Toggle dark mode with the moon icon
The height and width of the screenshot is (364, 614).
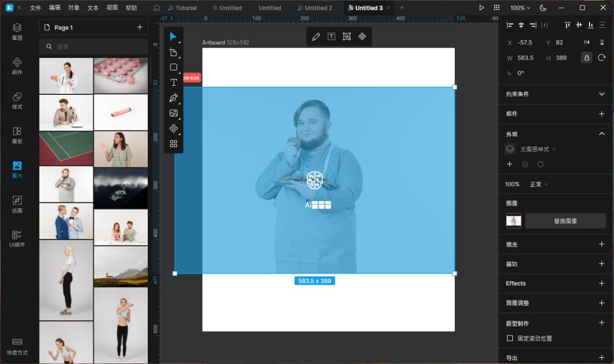click(x=542, y=8)
